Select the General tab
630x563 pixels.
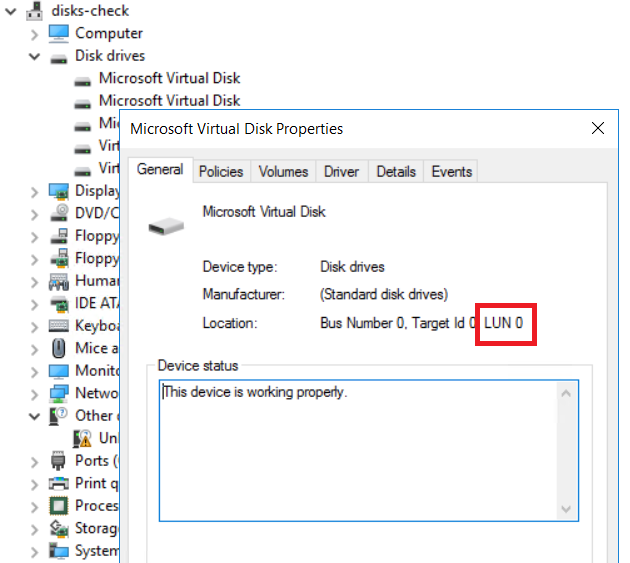click(x=160, y=170)
